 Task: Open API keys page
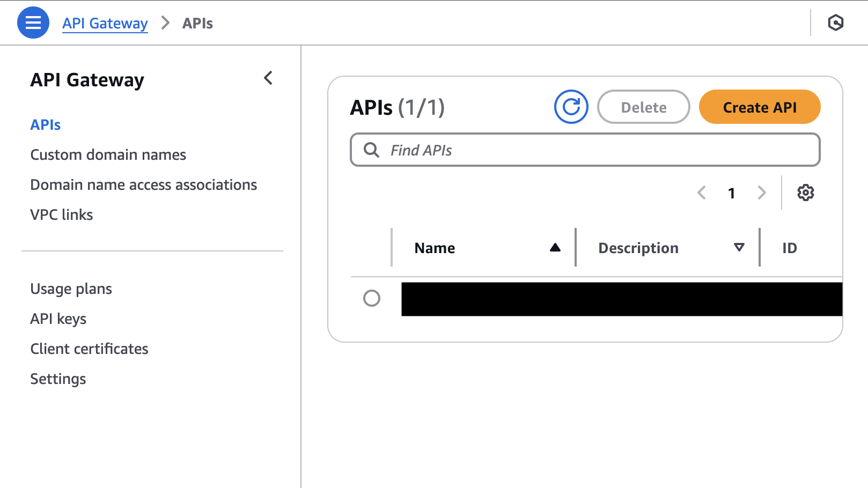coord(58,319)
